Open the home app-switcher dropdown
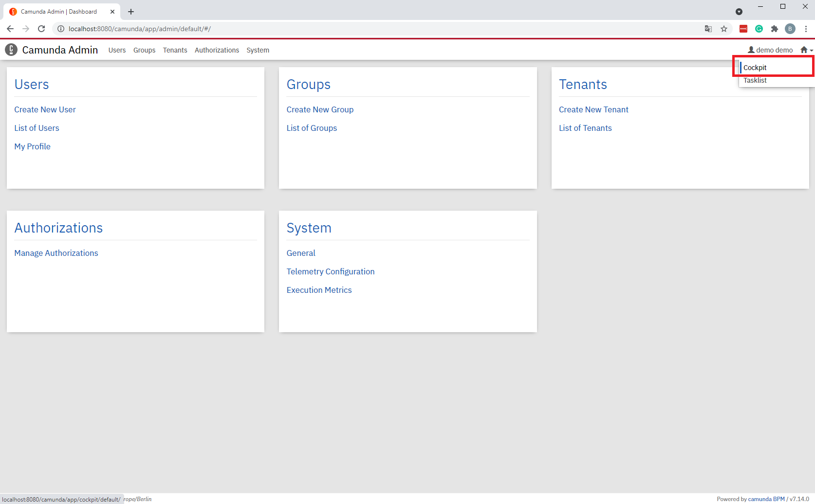The width and height of the screenshot is (815, 504). coord(807,50)
